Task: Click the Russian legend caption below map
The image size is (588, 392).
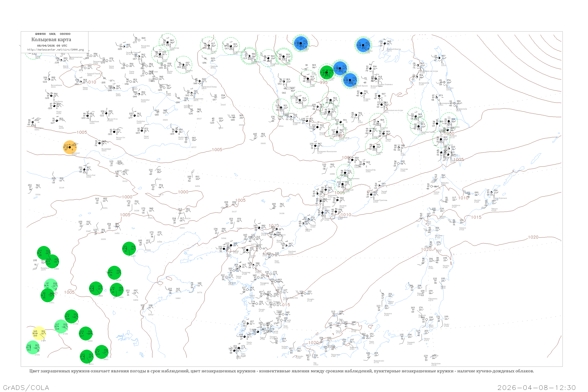Action: (281, 371)
